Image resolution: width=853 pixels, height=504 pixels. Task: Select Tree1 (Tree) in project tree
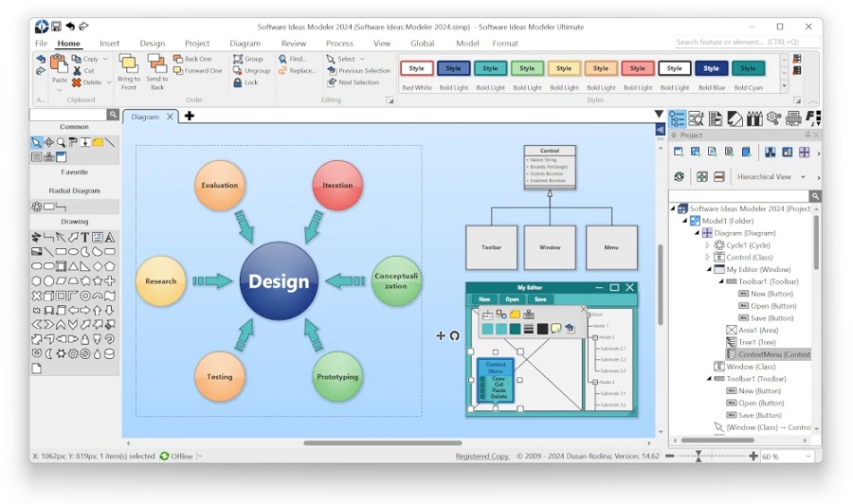tap(752, 342)
